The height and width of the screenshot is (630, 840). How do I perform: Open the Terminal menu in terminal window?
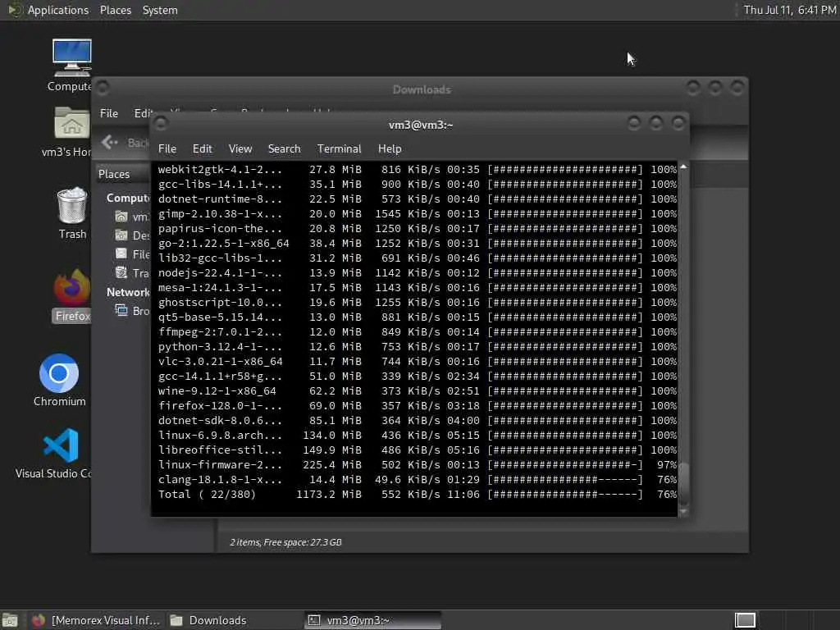(x=339, y=148)
